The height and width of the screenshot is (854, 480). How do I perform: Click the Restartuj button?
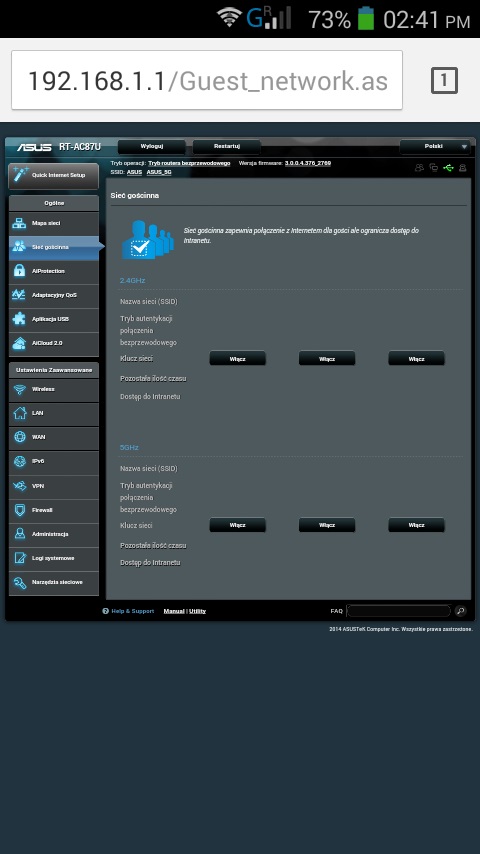[x=227, y=147]
